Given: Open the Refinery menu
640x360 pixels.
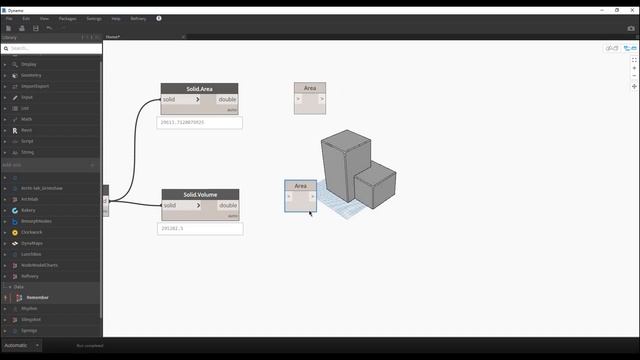Looking at the screenshot, I should point(138,19).
